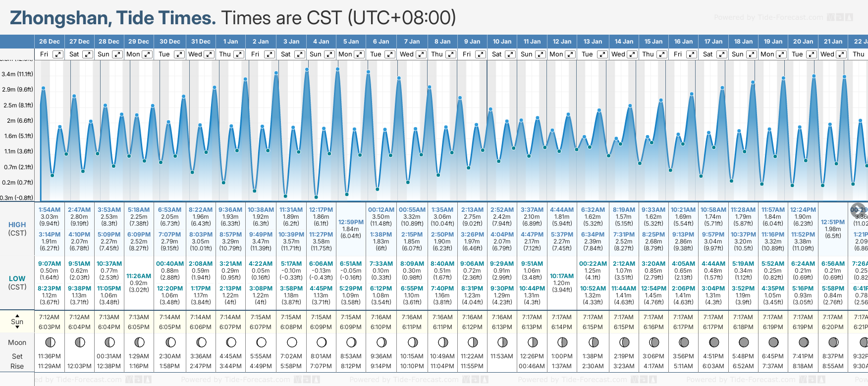Select the 31 Dec date header
Image resolution: width=868 pixels, height=386 pixels.
[x=201, y=42]
